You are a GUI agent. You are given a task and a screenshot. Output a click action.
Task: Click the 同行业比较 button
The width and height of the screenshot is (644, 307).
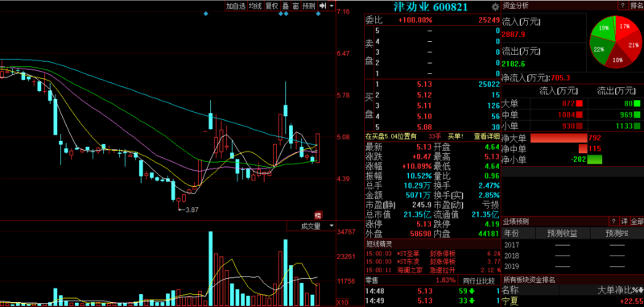pyautogui.click(x=479, y=280)
